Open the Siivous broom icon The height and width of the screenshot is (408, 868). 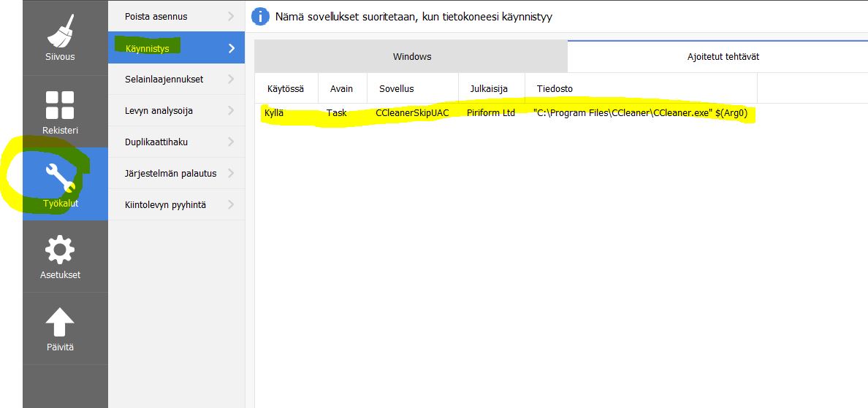(x=60, y=31)
